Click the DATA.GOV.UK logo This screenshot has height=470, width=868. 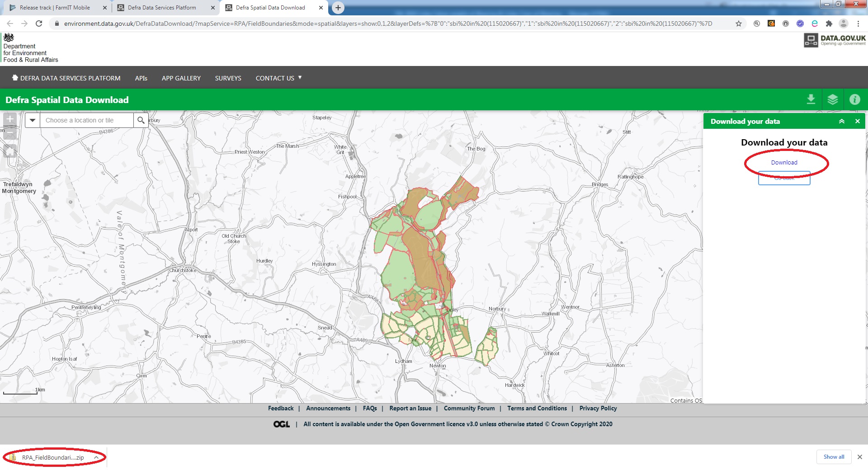coord(835,40)
